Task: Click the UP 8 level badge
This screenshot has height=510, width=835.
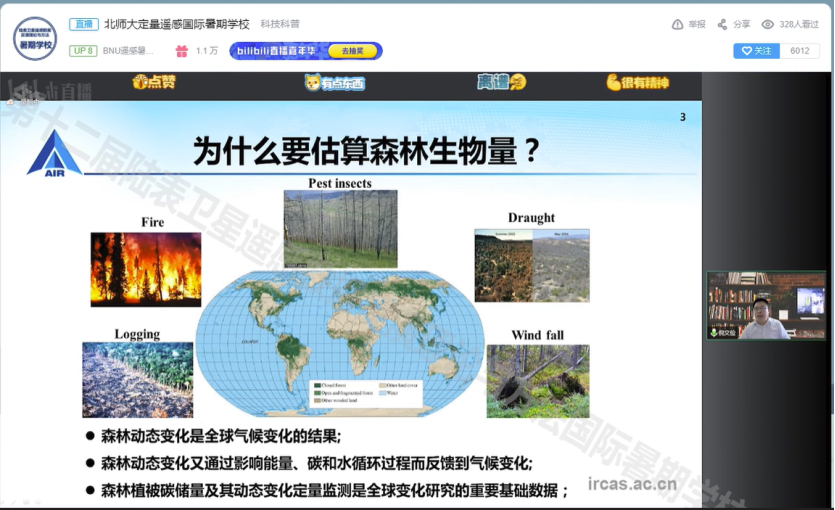Action: [83, 51]
